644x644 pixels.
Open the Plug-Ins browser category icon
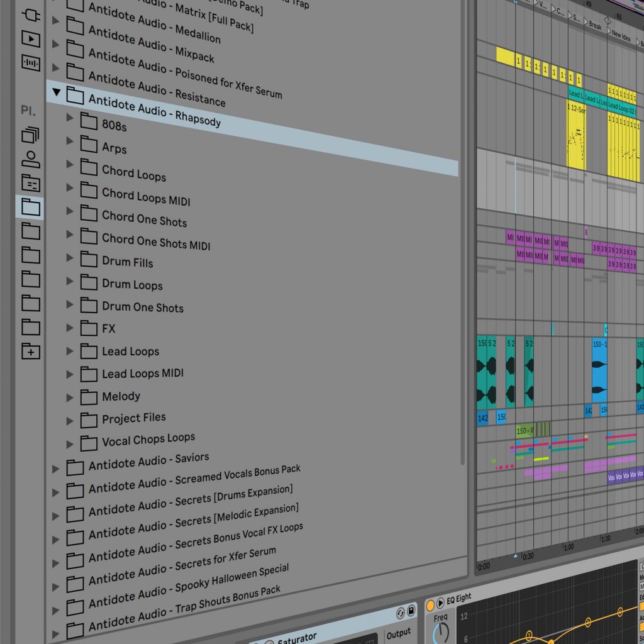[30, 14]
